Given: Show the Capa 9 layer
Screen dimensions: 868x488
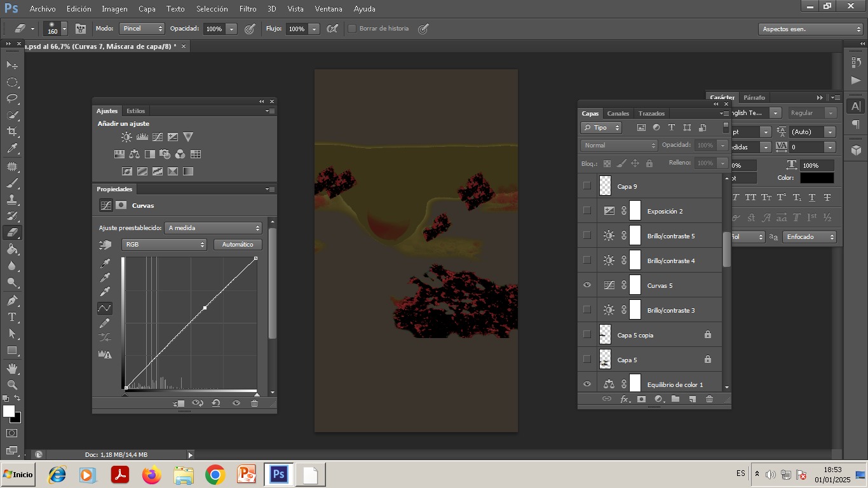Looking at the screenshot, I should 587,186.
